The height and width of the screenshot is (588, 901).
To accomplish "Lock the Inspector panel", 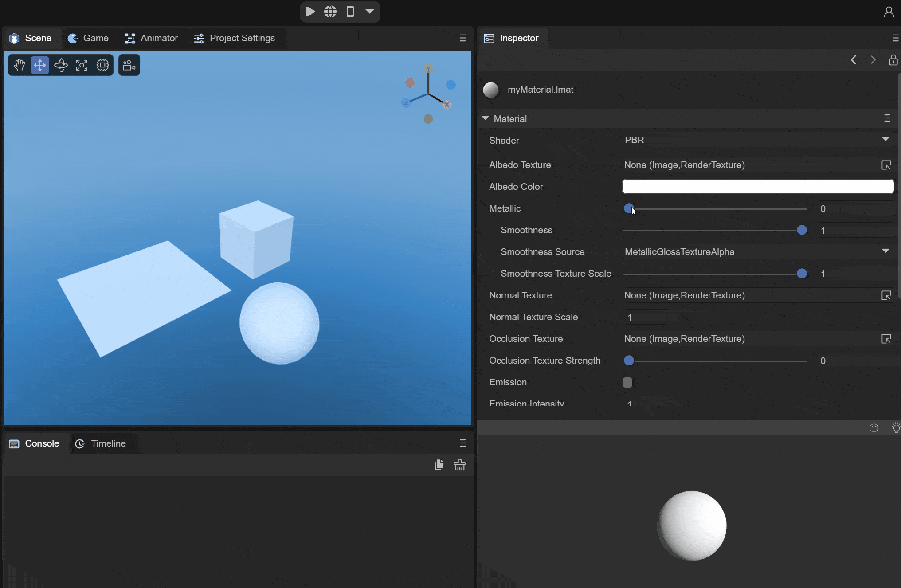I will tap(893, 60).
